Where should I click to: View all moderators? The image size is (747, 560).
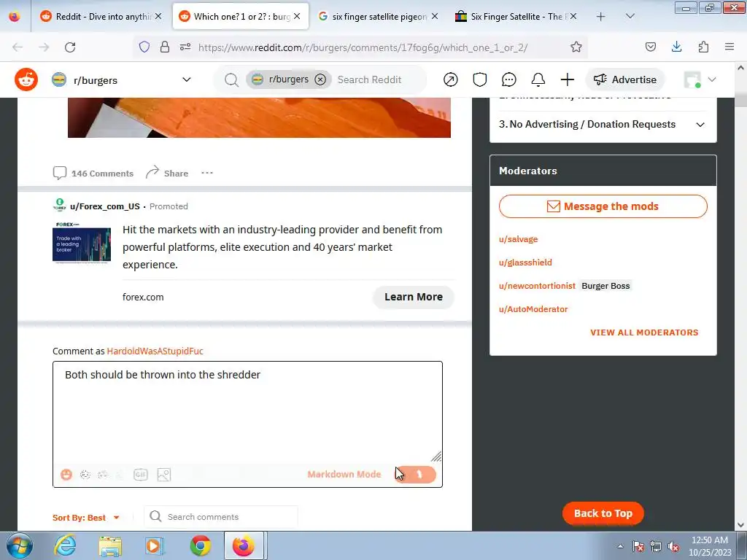(x=644, y=332)
